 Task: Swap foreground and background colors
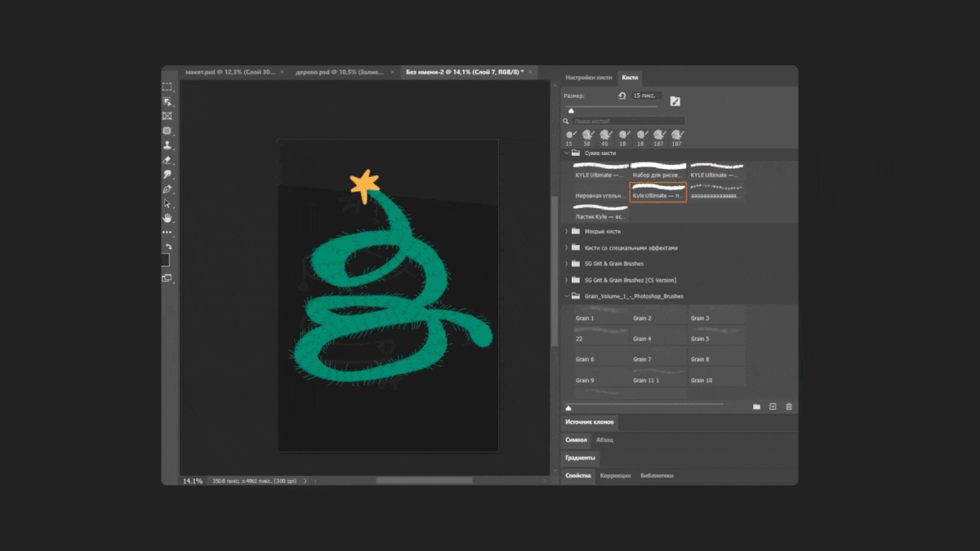tap(168, 247)
